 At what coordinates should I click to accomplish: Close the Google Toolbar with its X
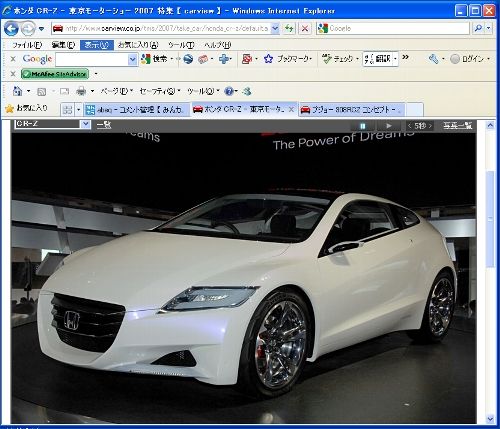point(13,59)
